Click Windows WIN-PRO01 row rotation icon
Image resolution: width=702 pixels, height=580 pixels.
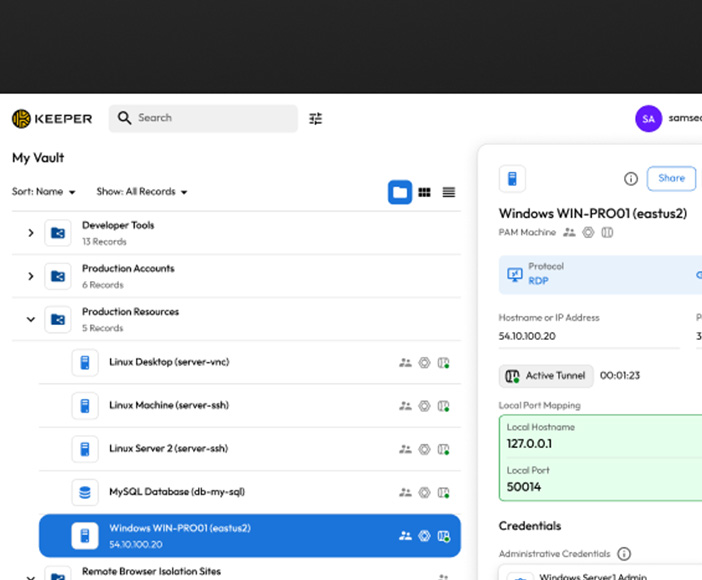424,536
